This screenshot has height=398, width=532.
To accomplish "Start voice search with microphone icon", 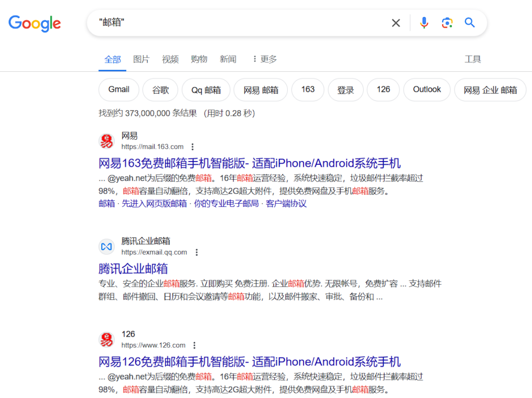I will (x=424, y=23).
